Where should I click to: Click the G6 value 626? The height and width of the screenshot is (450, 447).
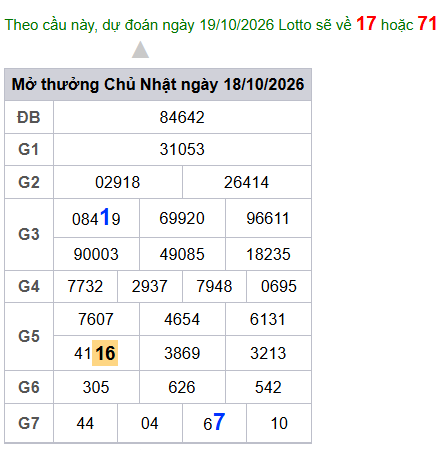(182, 387)
